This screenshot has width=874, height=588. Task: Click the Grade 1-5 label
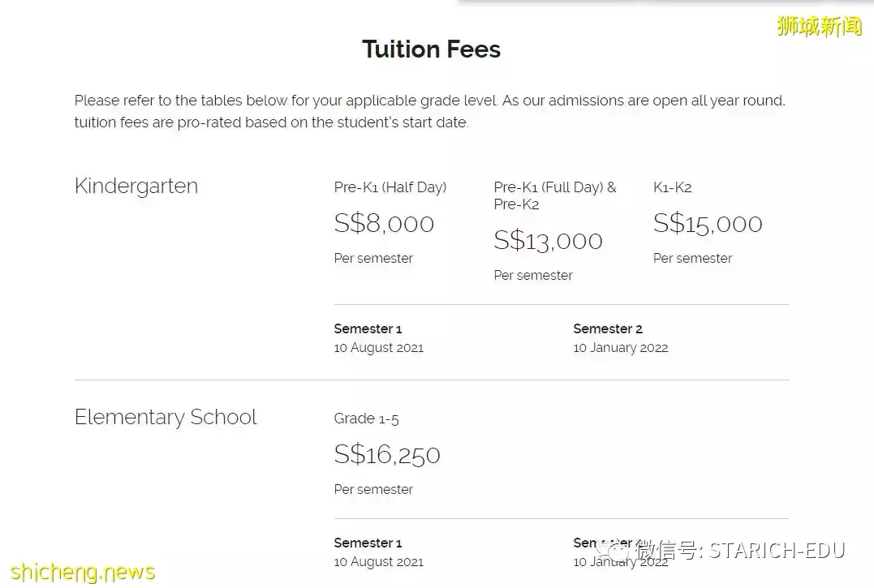(367, 418)
